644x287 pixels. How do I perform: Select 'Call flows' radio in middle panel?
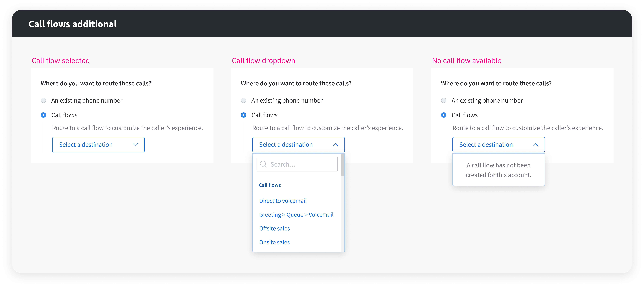click(x=244, y=115)
